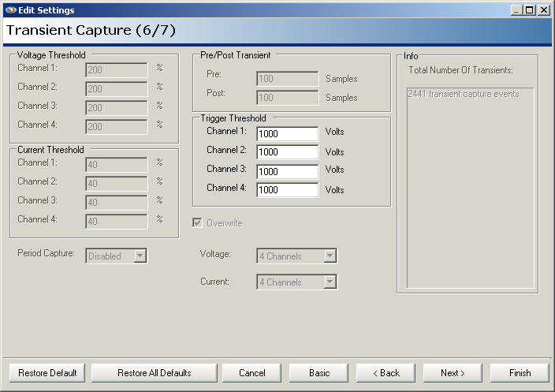This screenshot has width=555, height=392.
Task: Open the Period Capture dropdown
Action: point(140,256)
